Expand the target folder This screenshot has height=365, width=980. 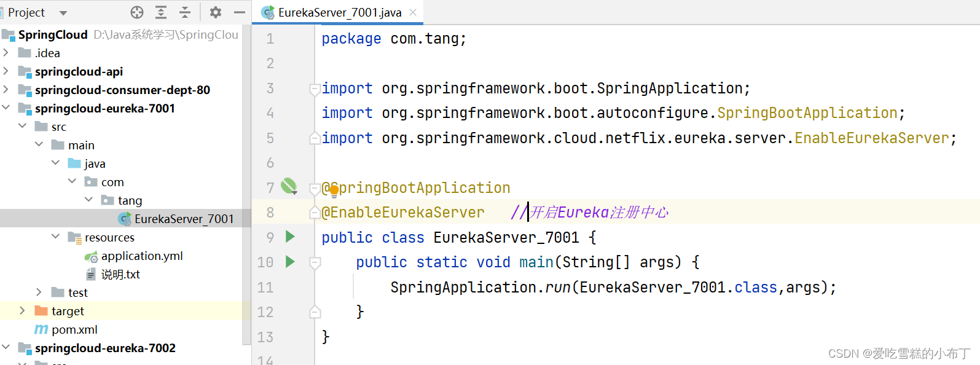23,311
